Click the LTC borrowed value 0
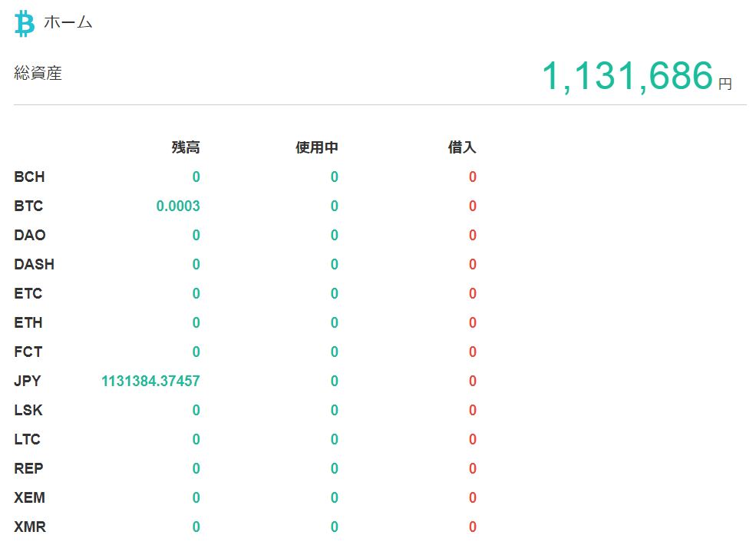 [x=473, y=439]
